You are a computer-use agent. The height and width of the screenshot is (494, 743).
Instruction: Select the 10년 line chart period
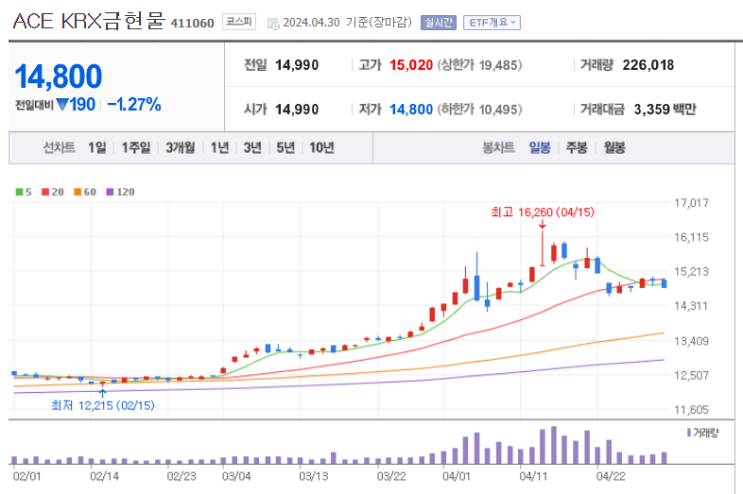point(322,148)
